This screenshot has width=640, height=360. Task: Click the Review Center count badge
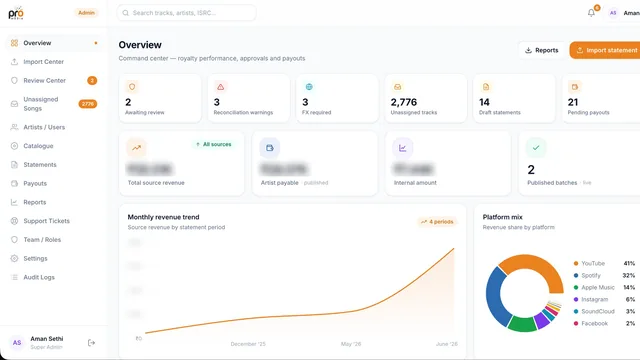[x=92, y=80]
